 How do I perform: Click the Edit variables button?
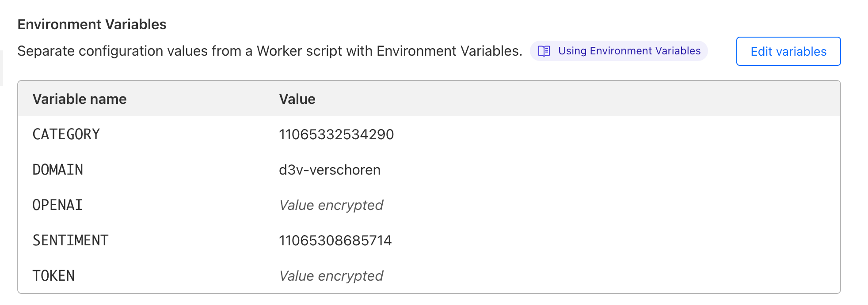pyautogui.click(x=788, y=51)
